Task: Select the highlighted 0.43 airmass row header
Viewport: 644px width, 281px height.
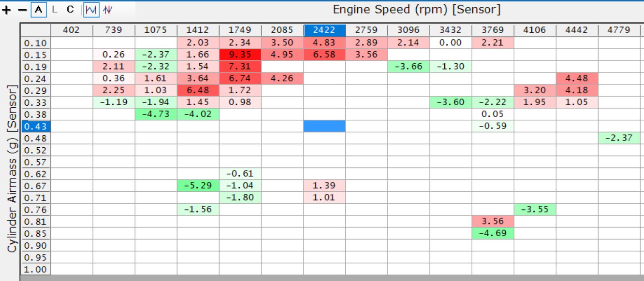Action: pyautogui.click(x=36, y=126)
